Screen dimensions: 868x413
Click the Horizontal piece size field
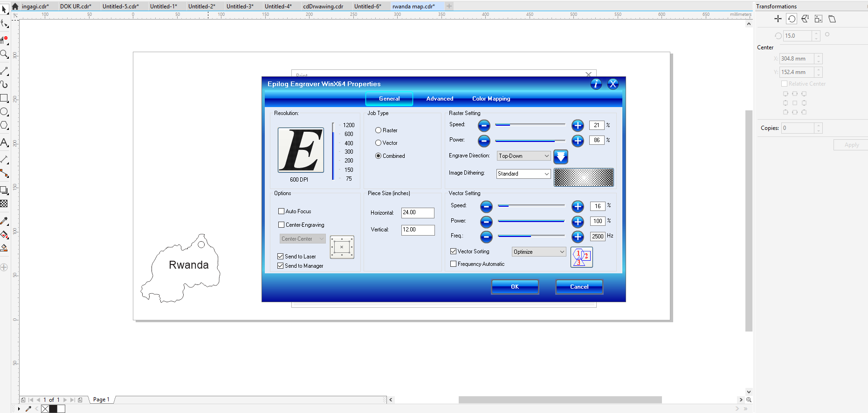418,213
